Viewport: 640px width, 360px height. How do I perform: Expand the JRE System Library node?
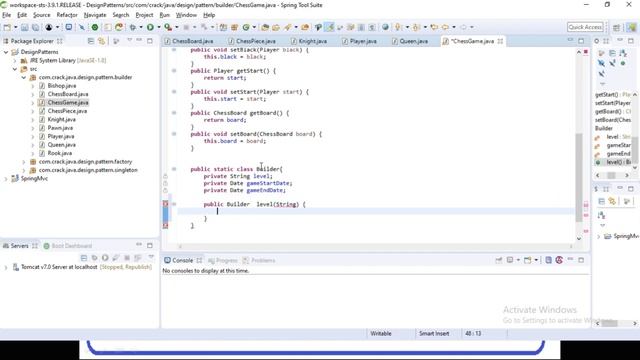tap(15, 60)
